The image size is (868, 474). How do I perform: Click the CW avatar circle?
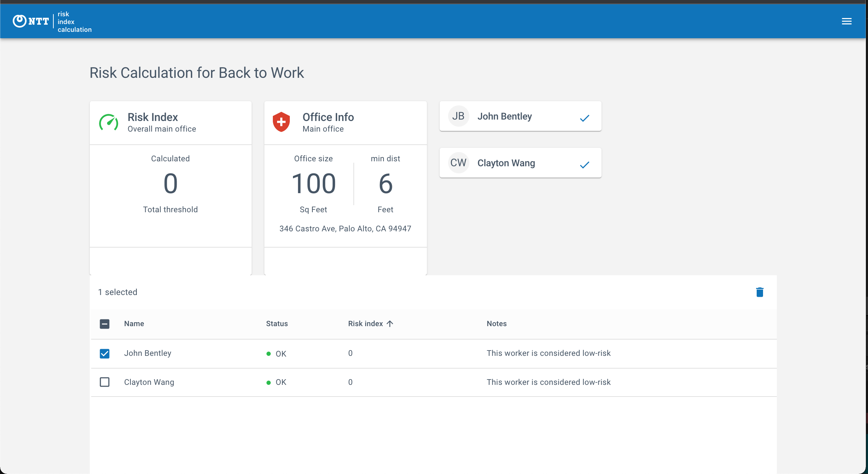click(458, 163)
